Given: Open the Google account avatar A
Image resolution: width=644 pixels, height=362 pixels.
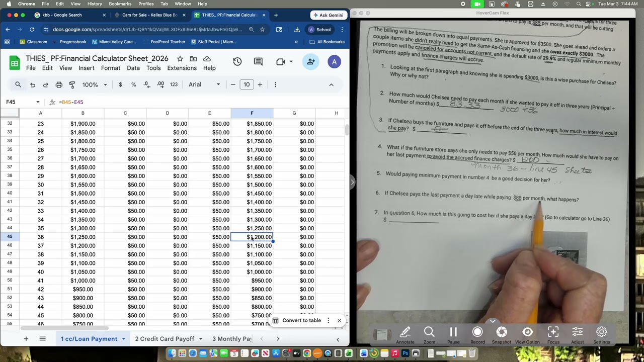Looking at the screenshot, I should 334,62.
